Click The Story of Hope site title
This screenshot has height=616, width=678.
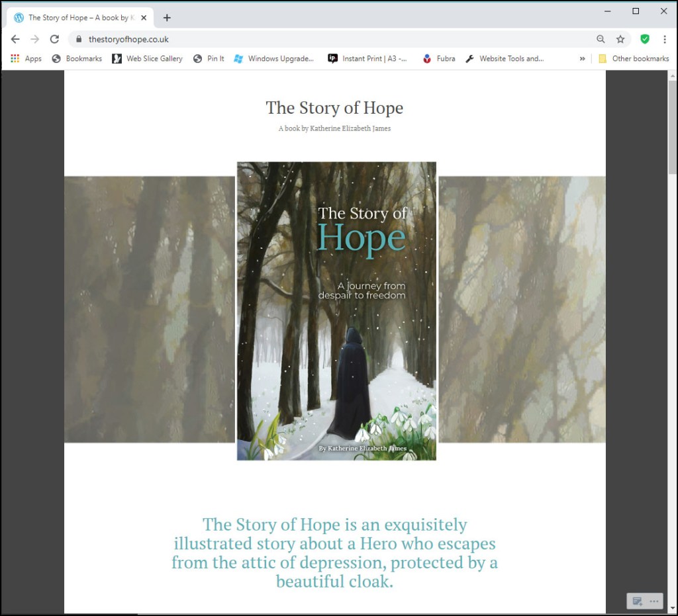pos(334,108)
